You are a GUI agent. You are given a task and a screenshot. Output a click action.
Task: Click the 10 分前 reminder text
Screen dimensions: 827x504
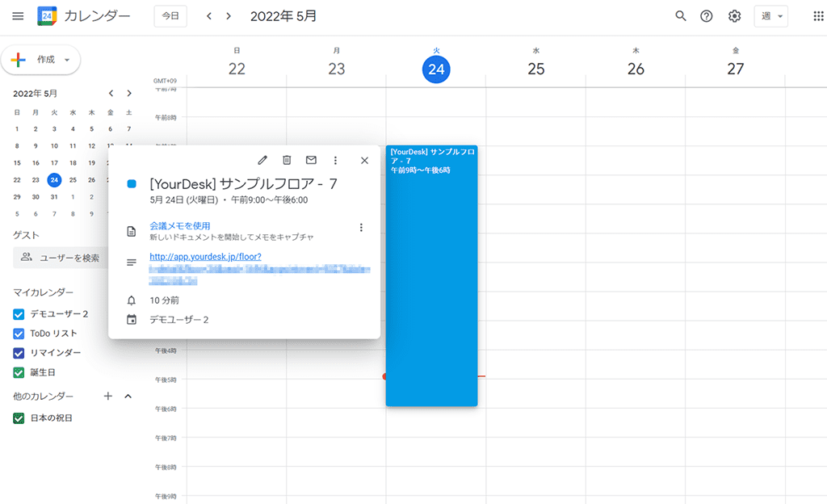(164, 300)
